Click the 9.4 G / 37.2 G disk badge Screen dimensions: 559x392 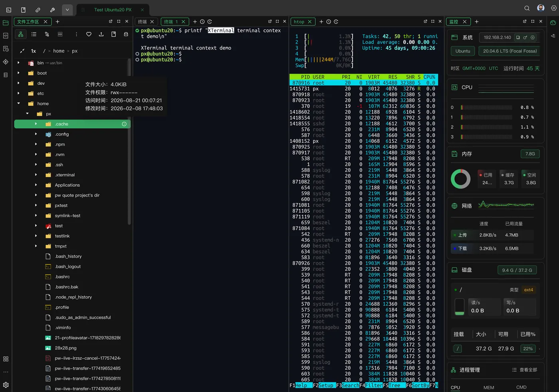(517, 270)
